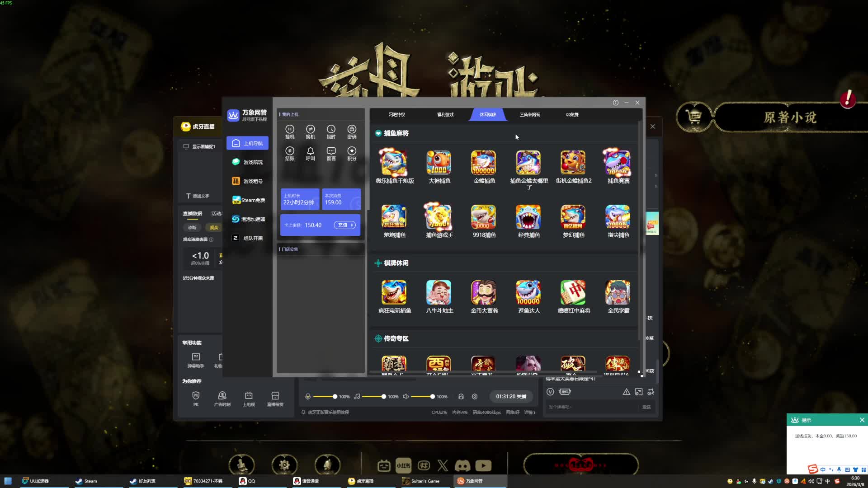This screenshot has height=488, width=868.
Task: Click the 结账 checkout icon
Action: 290,151
